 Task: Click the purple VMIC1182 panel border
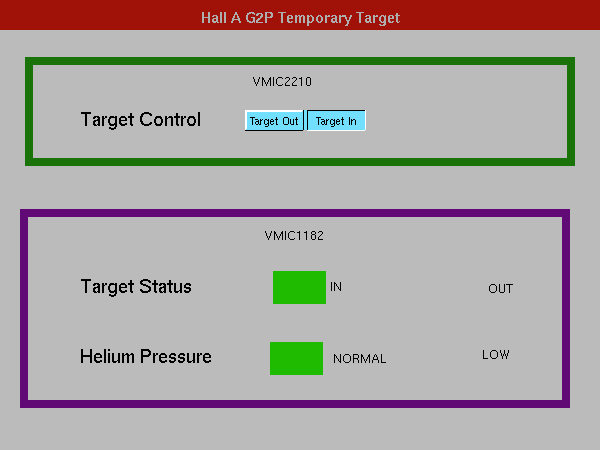point(295,213)
